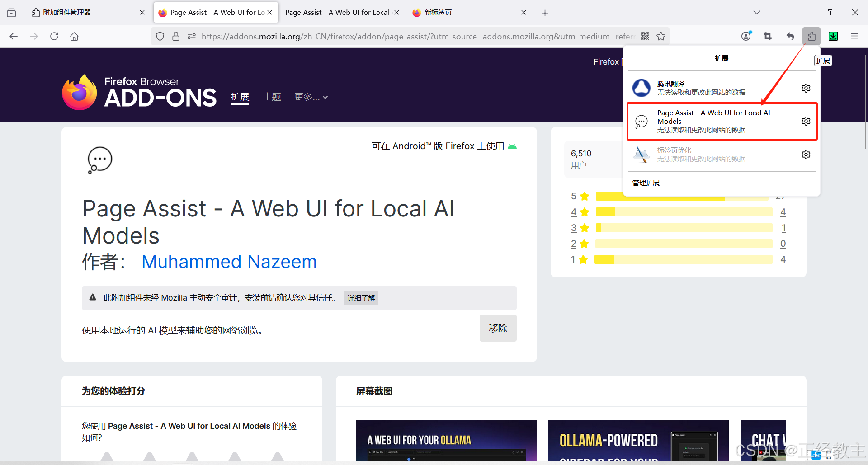The width and height of the screenshot is (868, 465).
Task: Take a screenshot with the crop icon
Action: [x=768, y=36]
